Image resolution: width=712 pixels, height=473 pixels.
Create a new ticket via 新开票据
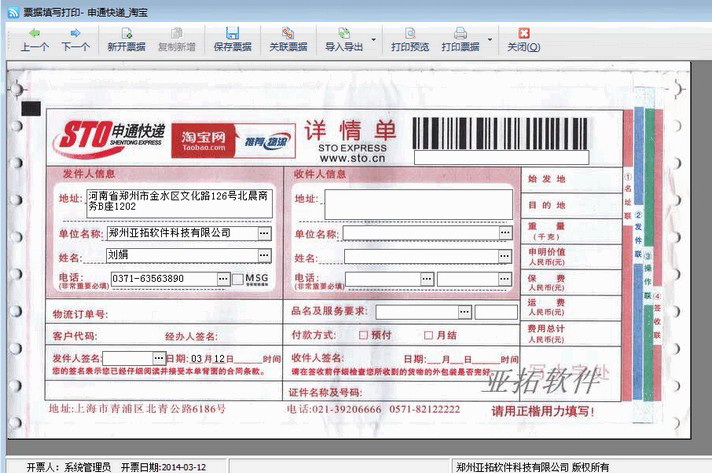click(x=126, y=40)
